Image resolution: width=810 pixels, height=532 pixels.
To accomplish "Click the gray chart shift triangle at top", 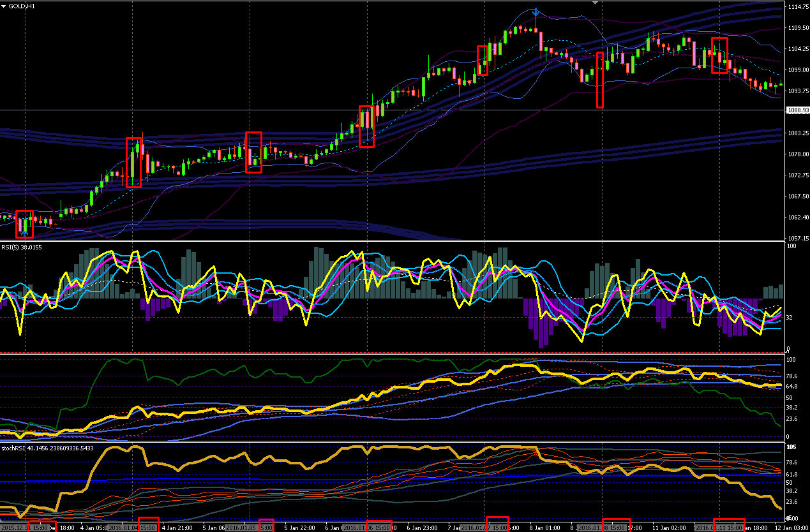I will point(596,3).
